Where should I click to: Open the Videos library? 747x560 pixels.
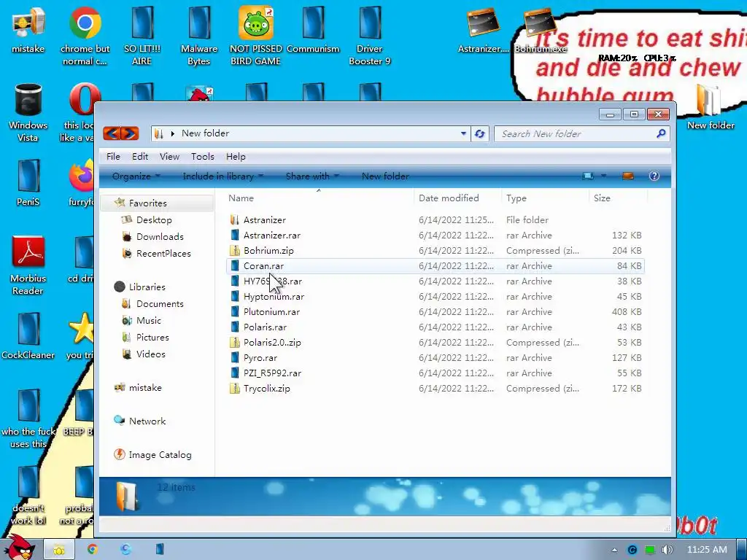(150, 354)
